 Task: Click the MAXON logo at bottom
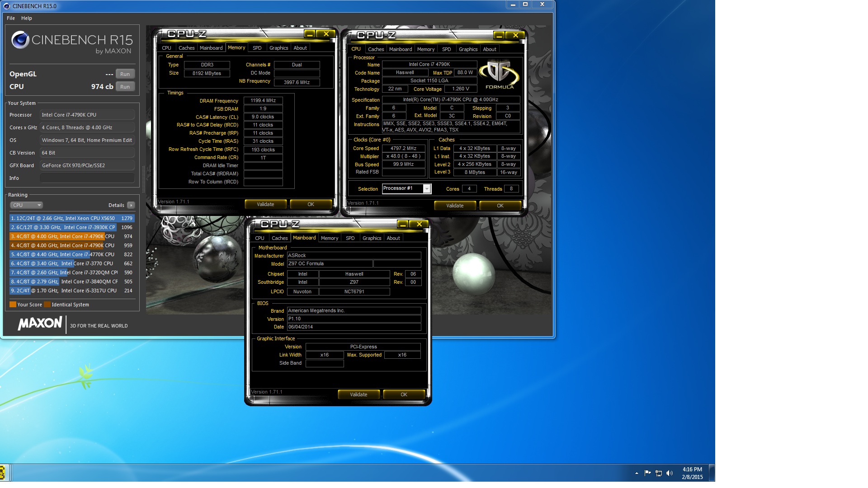click(x=40, y=323)
